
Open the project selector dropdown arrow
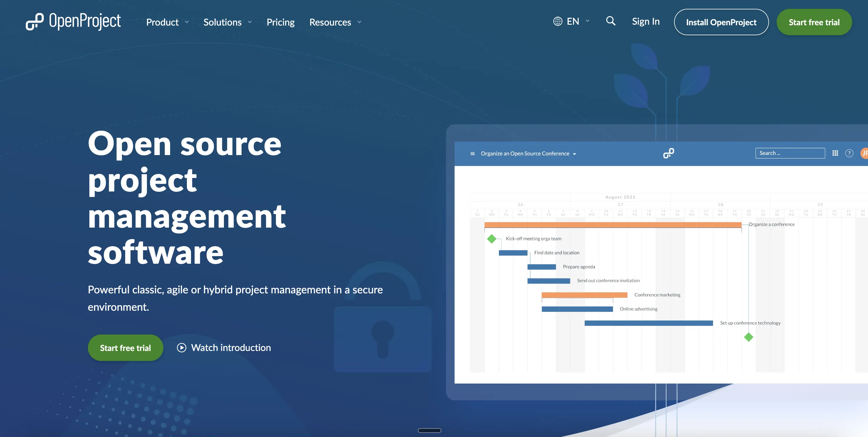click(574, 154)
